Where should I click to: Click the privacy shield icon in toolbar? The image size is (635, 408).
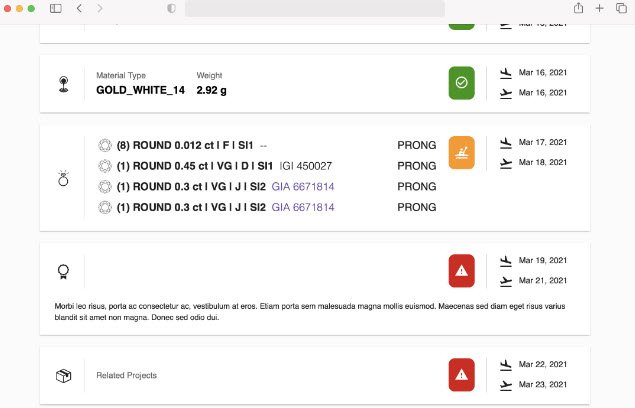coord(171,8)
